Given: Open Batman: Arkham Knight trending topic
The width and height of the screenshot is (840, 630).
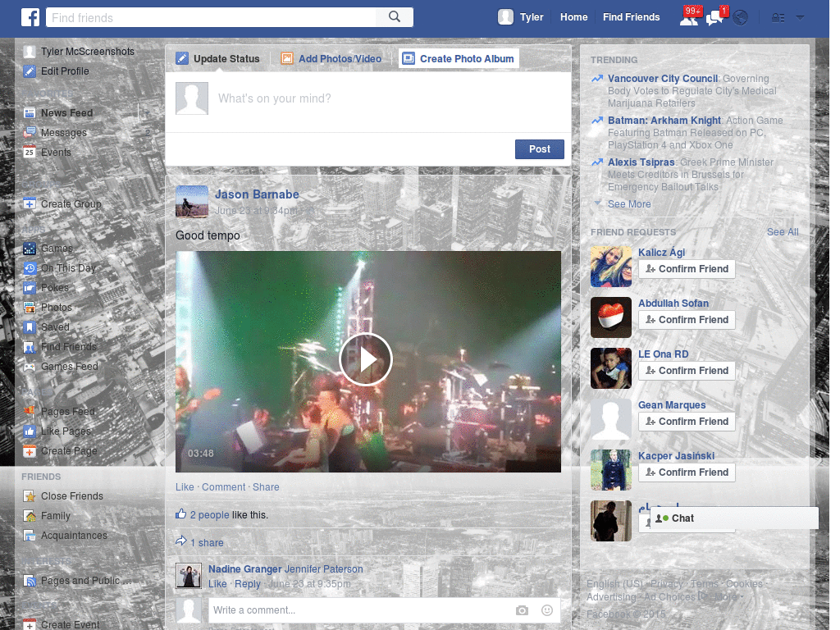Looking at the screenshot, I should tap(664, 120).
